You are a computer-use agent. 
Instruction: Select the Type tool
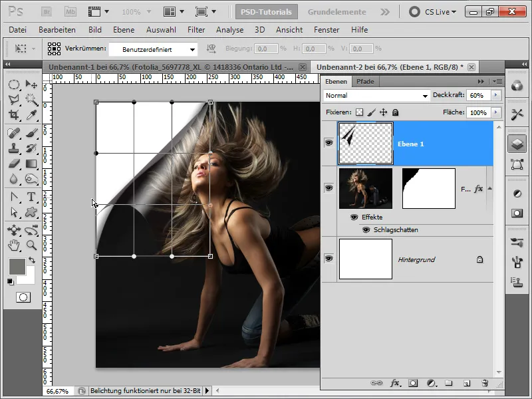tap(31, 197)
